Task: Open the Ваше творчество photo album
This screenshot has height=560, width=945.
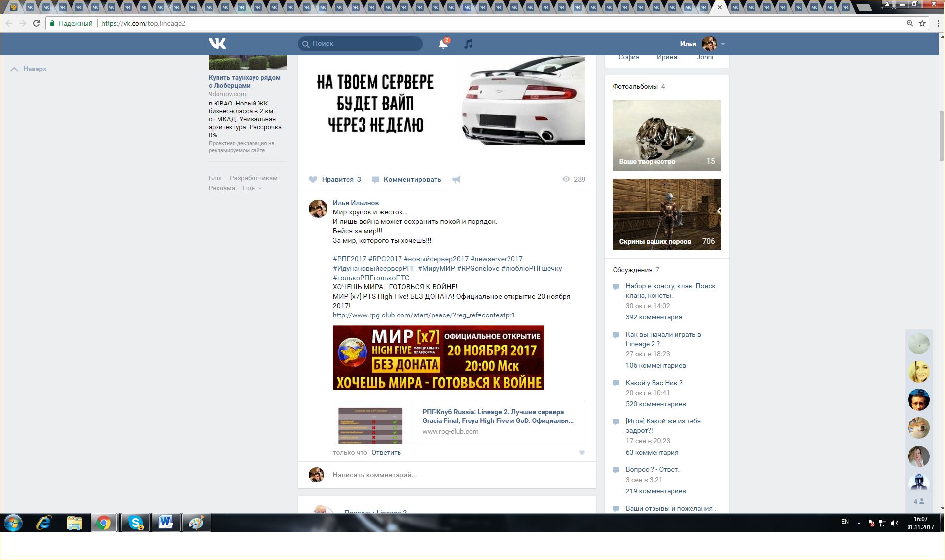Action: [x=667, y=135]
